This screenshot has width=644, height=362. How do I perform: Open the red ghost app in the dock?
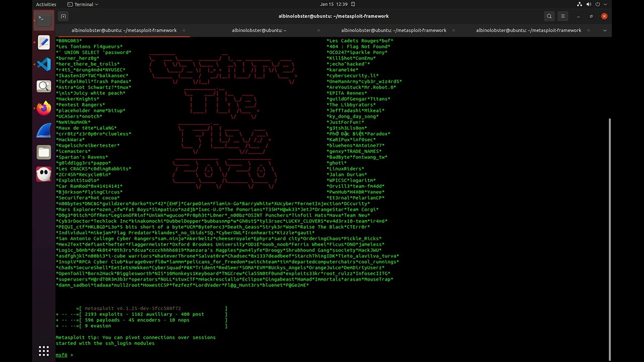click(x=44, y=174)
